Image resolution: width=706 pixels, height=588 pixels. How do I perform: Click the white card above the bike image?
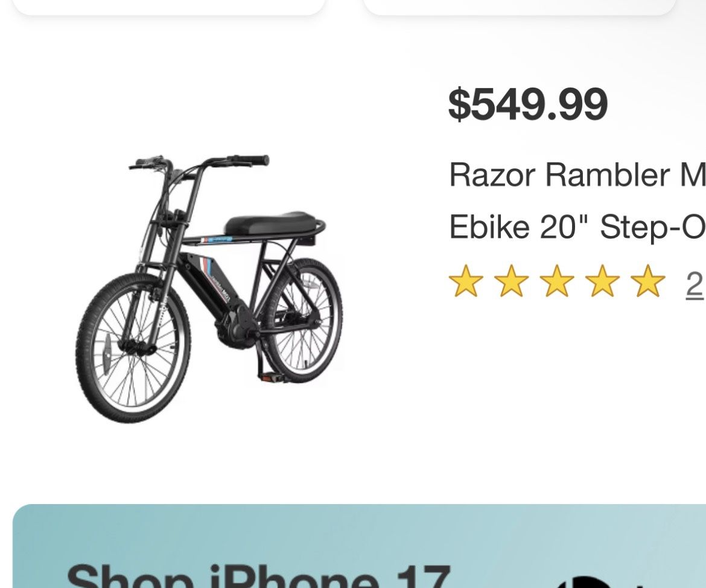click(169, 7)
